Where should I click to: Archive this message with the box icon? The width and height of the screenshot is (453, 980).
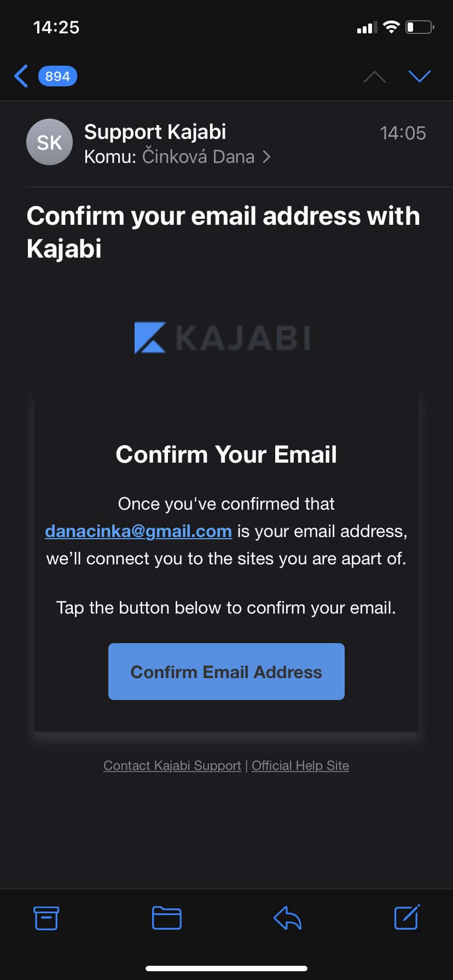coord(47,918)
